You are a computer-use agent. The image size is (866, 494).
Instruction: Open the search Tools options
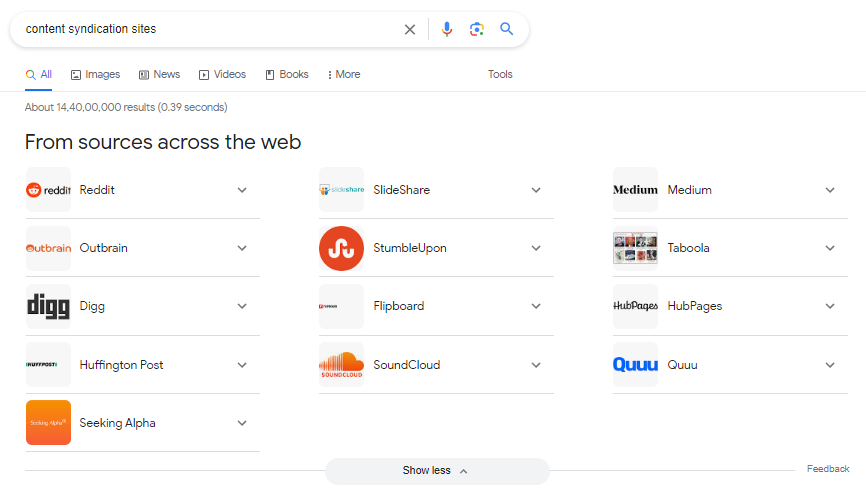tap(500, 74)
